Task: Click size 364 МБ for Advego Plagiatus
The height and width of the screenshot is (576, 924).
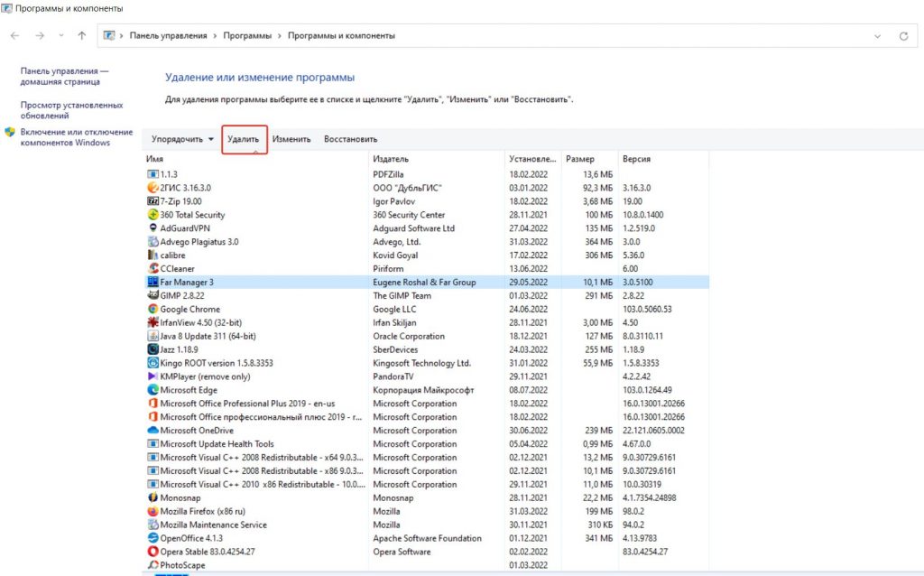Action: 599,242
